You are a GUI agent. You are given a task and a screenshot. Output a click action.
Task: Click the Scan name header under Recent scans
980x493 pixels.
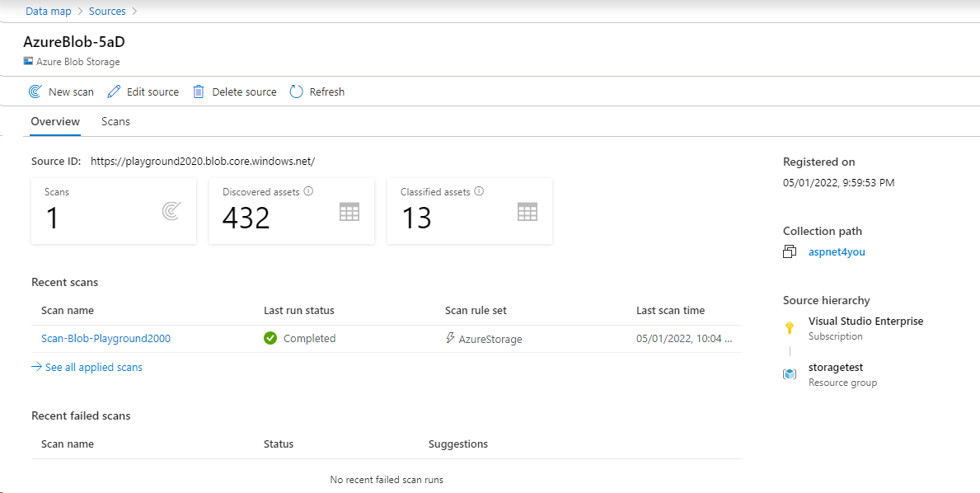click(x=68, y=311)
